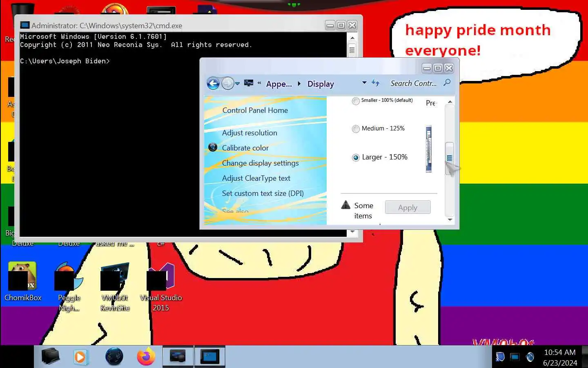Select Visual Studio 2015 desktop icon
This screenshot has width=588, height=368.
coord(161,287)
